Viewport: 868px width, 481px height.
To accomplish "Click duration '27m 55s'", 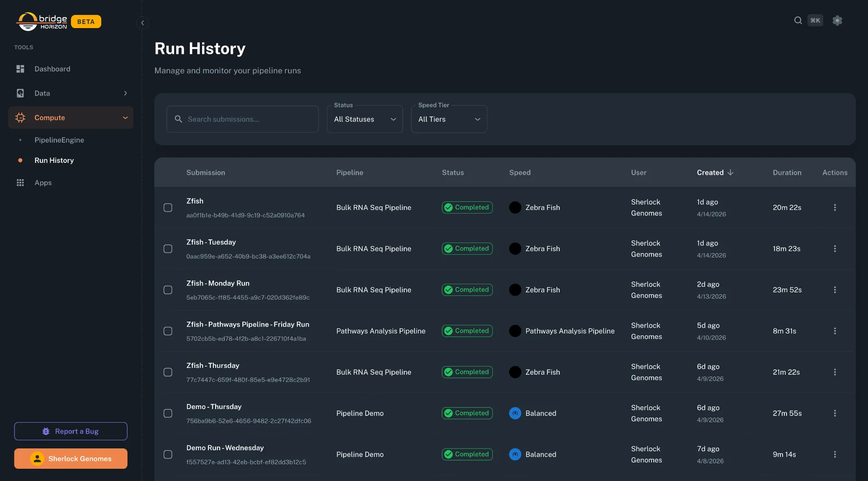I will tap(787, 413).
